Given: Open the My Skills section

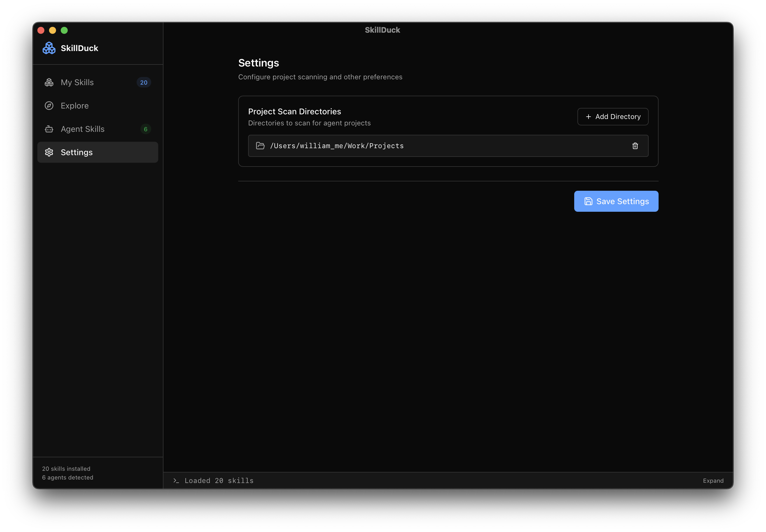Looking at the screenshot, I should coord(77,82).
